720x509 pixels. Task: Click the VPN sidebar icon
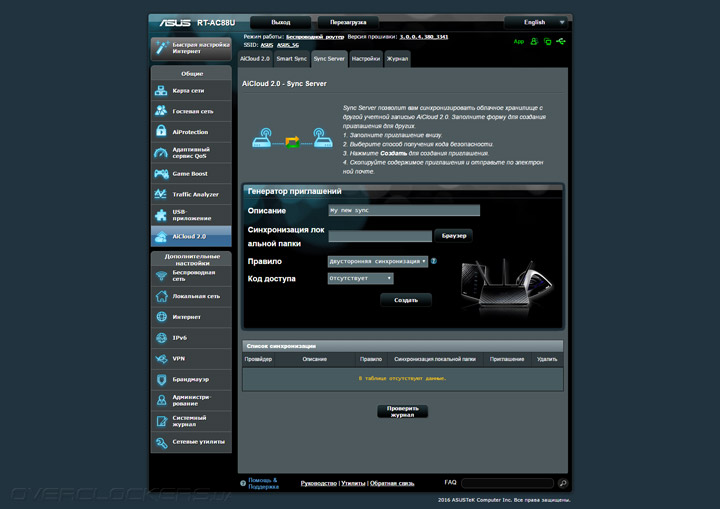point(162,358)
